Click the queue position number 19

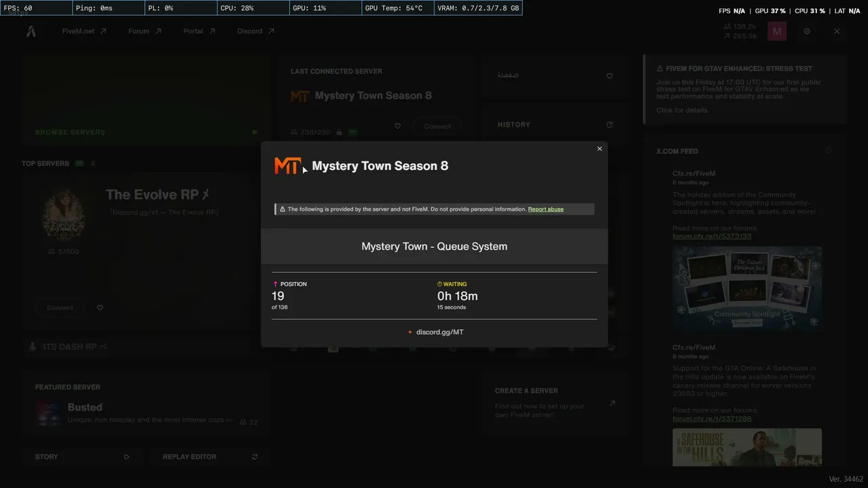coord(278,296)
